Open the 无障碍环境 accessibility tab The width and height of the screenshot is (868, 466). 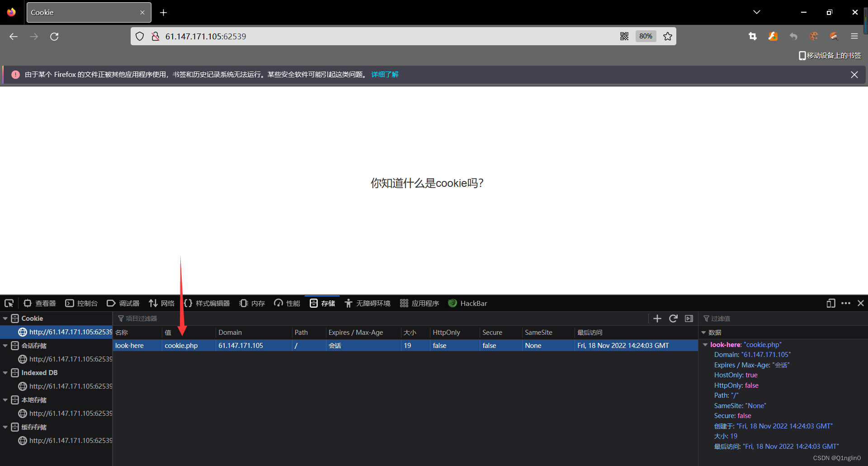click(367, 304)
